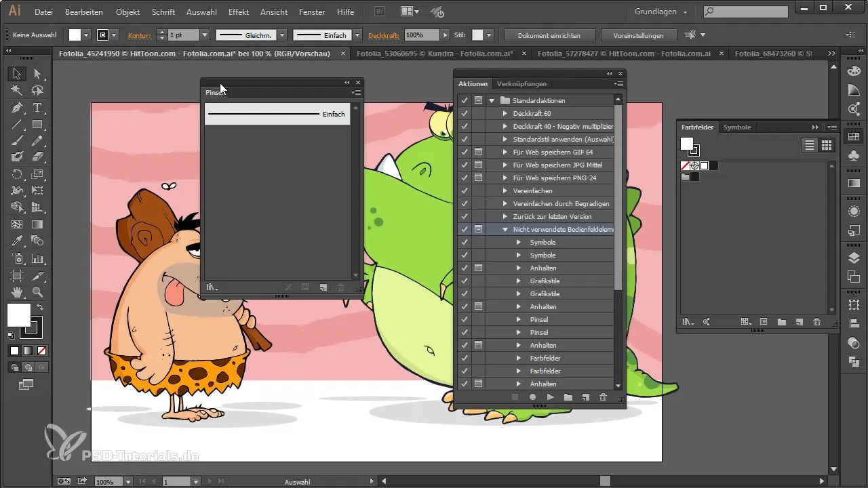Select the Lasso tool
This screenshot has width=868, height=488.
[x=37, y=90]
